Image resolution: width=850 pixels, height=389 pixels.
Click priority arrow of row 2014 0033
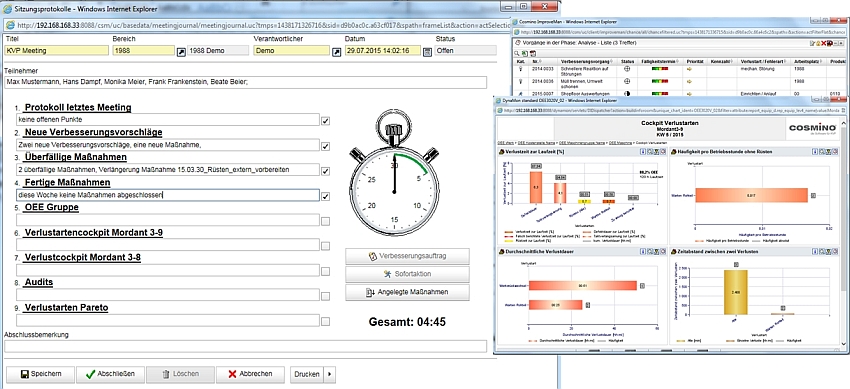point(690,69)
